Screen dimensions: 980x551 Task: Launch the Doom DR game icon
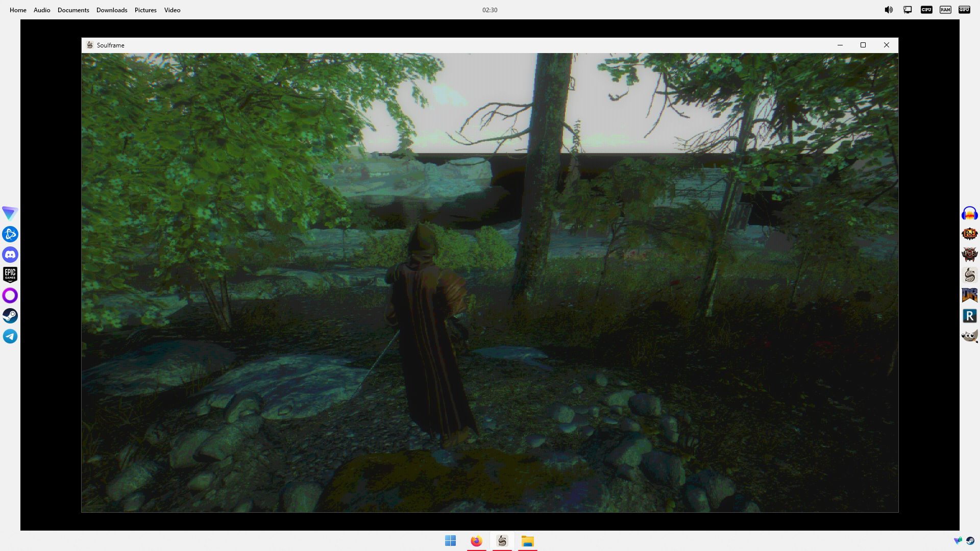tap(969, 295)
